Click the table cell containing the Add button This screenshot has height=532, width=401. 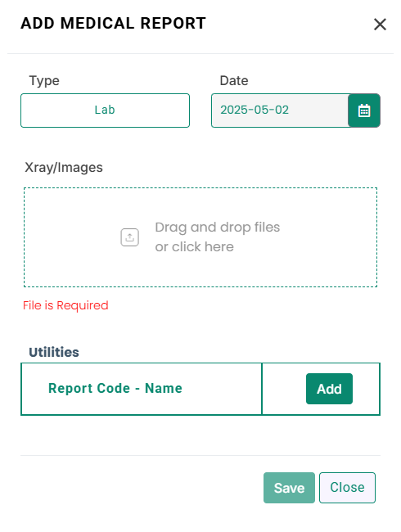(x=321, y=389)
